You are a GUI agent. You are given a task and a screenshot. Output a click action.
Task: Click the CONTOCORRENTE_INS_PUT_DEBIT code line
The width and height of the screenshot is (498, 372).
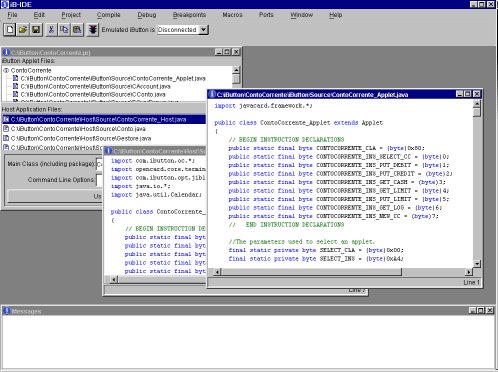[x=339, y=165]
